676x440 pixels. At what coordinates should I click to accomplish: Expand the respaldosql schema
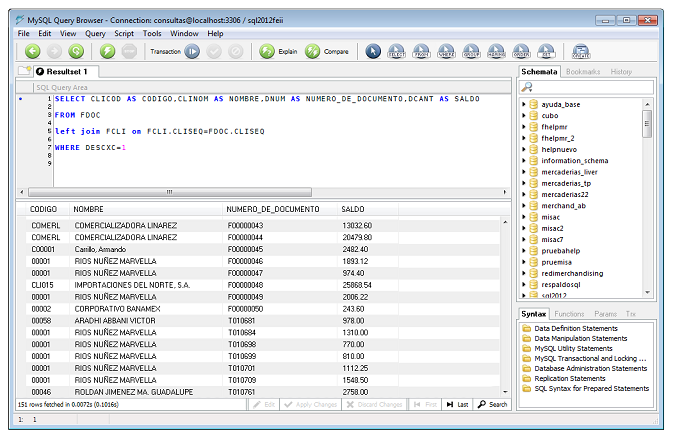[524, 284]
